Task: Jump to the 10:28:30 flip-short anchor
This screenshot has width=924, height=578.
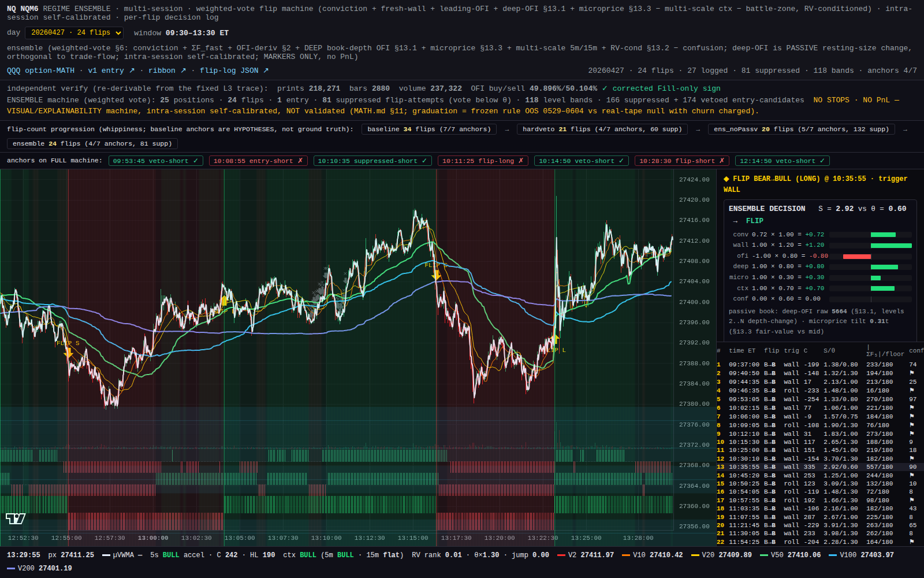Action: 681,161
